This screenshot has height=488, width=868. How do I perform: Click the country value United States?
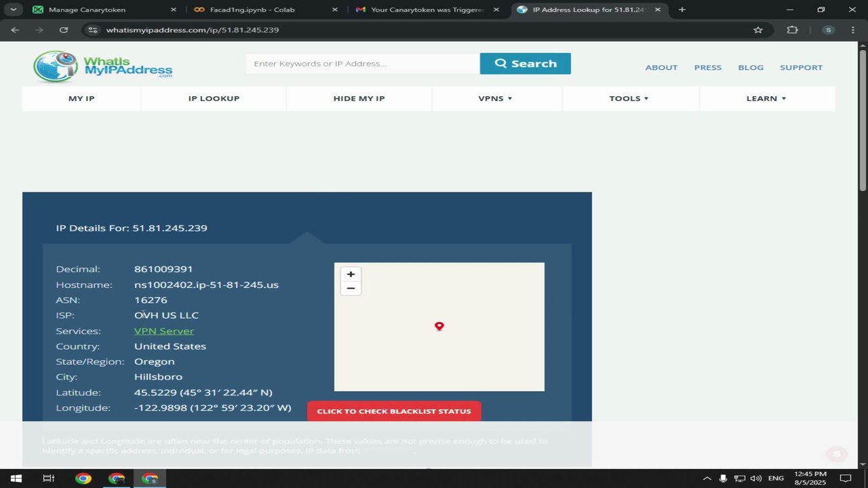(x=170, y=346)
